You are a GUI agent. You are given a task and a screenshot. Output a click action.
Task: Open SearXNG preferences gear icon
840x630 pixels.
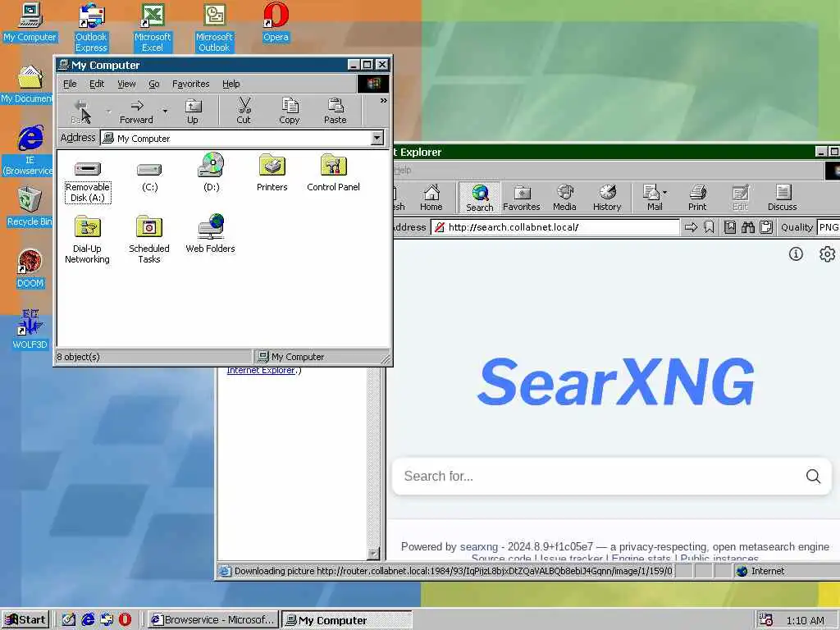pos(827,254)
